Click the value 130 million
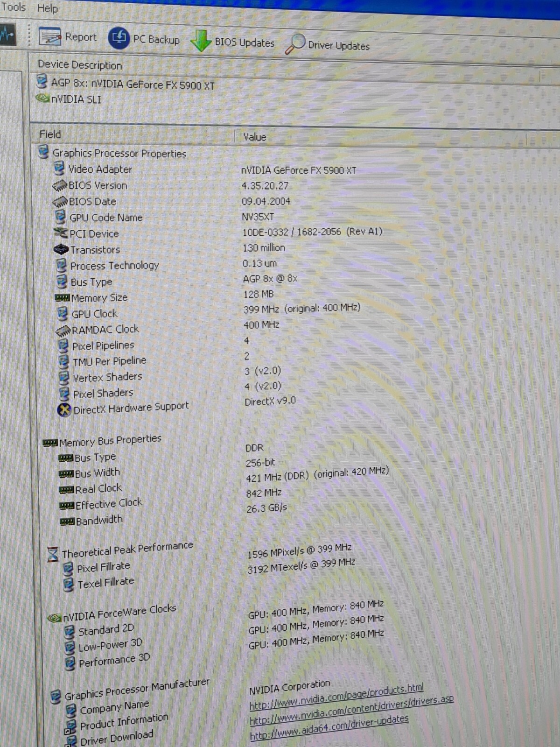 click(264, 248)
